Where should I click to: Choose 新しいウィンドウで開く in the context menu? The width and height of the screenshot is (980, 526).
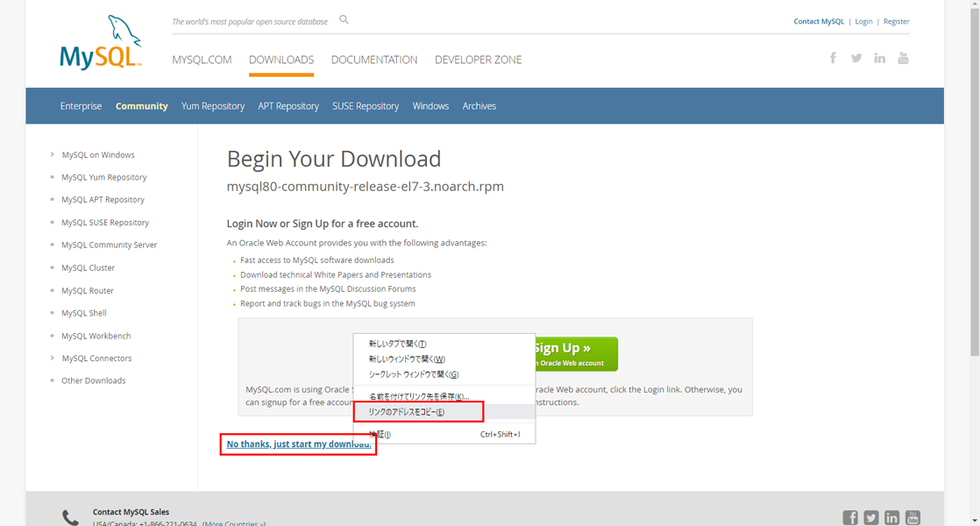(444, 359)
